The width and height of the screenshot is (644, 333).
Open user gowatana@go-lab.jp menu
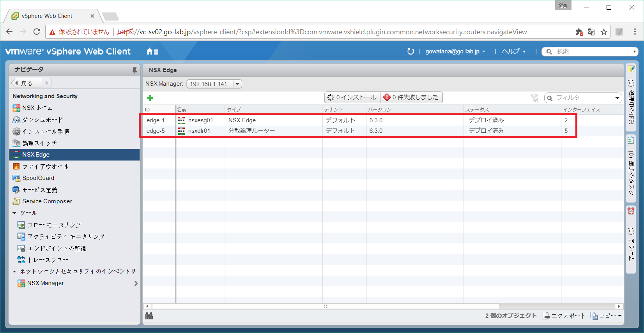[x=455, y=51]
